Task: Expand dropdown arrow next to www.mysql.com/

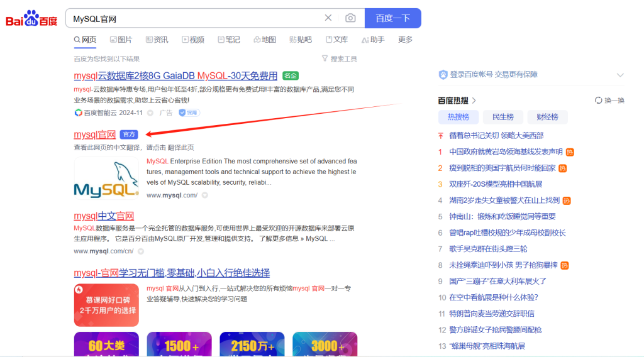Action: click(205, 195)
